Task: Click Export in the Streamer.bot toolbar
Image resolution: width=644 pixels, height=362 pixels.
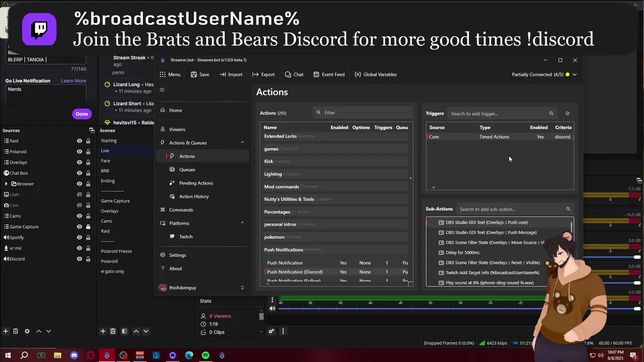Action: [x=263, y=74]
